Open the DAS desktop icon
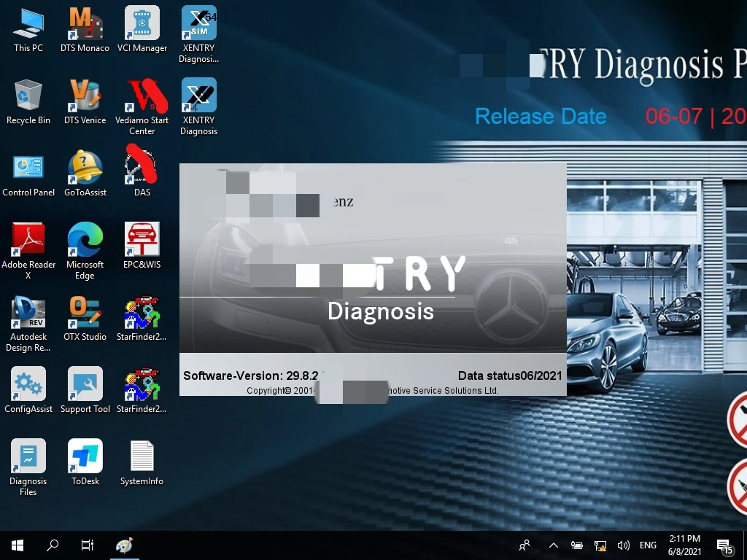Screen dimensions: 747x560 (x=142, y=168)
